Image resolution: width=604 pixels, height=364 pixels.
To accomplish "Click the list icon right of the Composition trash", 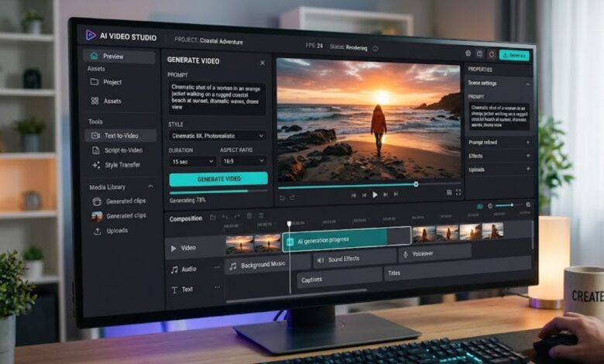I will pos(261,216).
